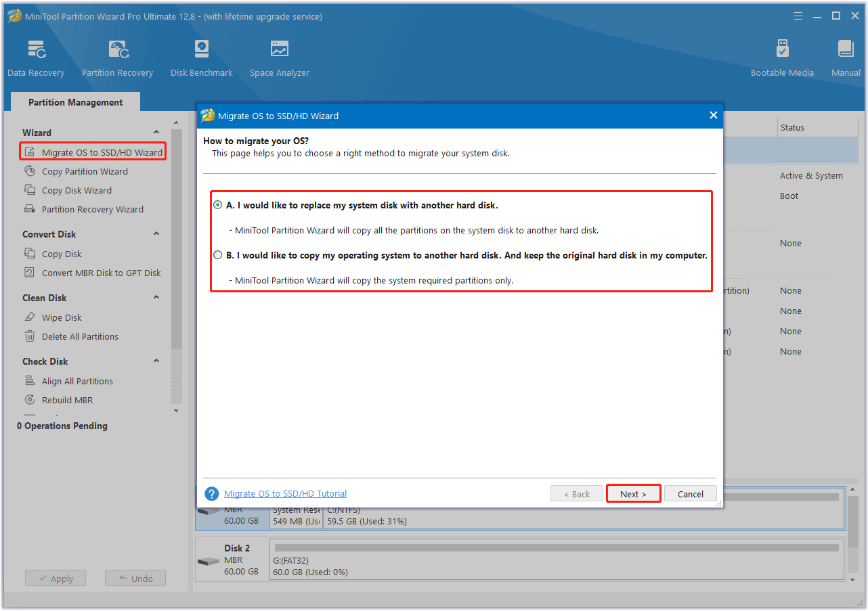This screenshot has height=611, width=868.
Task: Open the hamburger menu at top right
Action: coord(798,16)
